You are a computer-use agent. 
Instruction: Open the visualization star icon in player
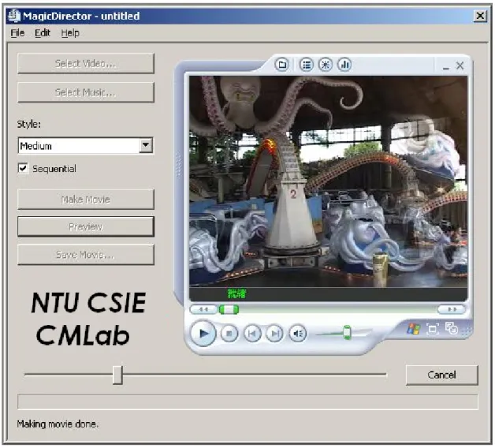click(x=326, y=65)
